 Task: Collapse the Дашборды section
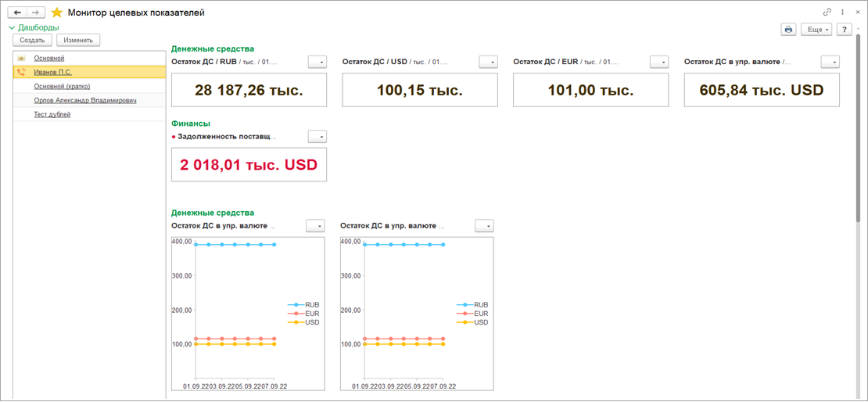tap(12, 27)
